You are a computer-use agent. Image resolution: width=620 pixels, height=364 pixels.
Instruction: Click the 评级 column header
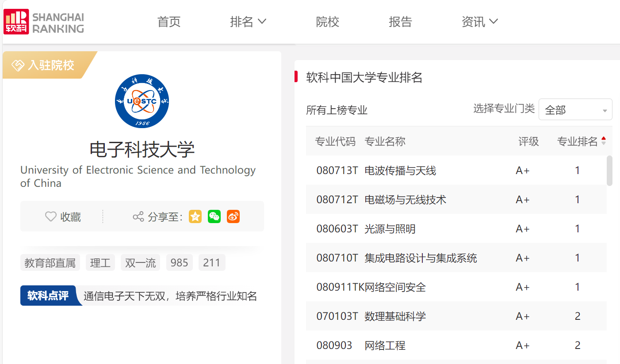pos(528,141)
